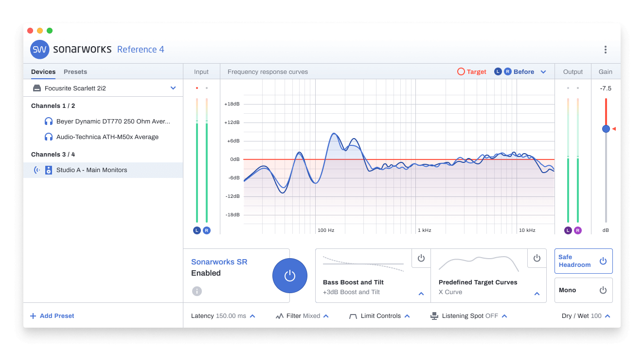The width and height of the screenshot is (644, 351).
Task: Click the left input level meter
Action: coord(197,160)
